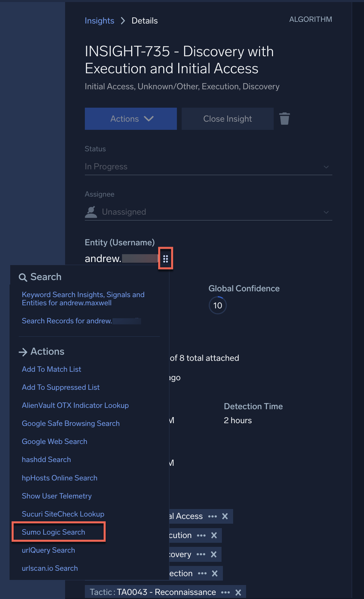This screenshot has height=599, width=364.
Task: Click Search Records for andrew link
Action: (x=67, y=321)
